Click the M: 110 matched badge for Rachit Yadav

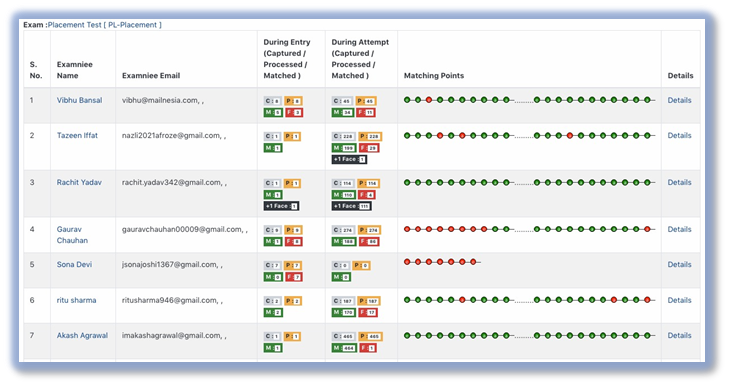tap(344, 195)
